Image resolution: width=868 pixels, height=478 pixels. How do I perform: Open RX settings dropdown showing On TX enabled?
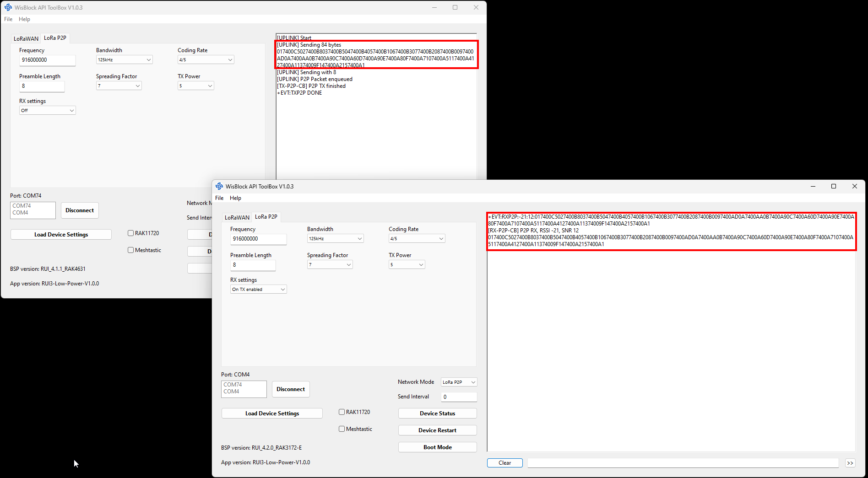coord(258,289)
